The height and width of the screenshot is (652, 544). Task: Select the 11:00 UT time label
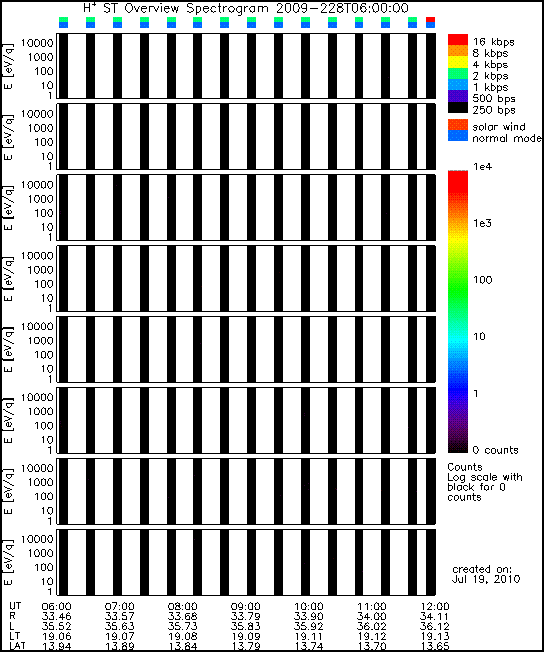372,607
